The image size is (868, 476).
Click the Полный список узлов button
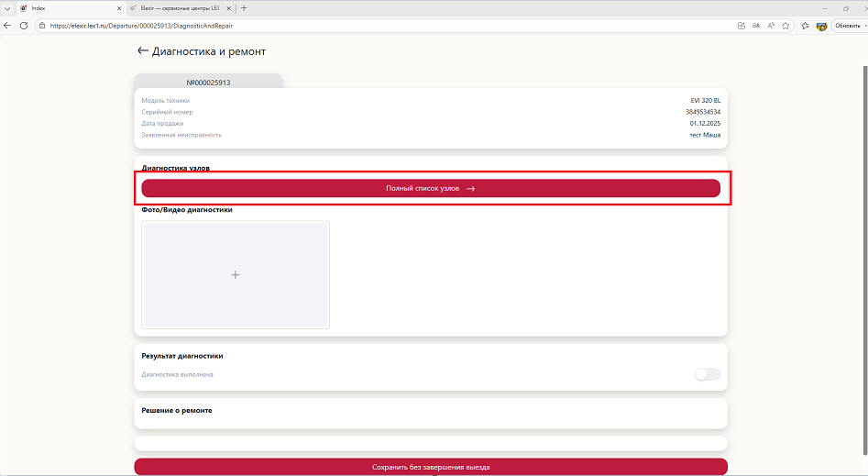[x=431, y=188]
